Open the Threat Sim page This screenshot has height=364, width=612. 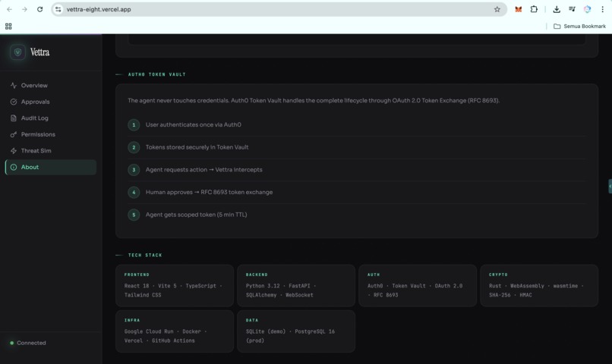click(51, 151)
